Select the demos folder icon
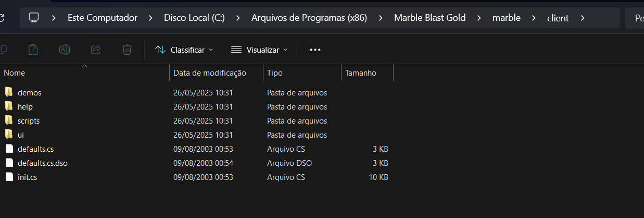The width and height of the screenshot is (644, 218). (9, 92)
